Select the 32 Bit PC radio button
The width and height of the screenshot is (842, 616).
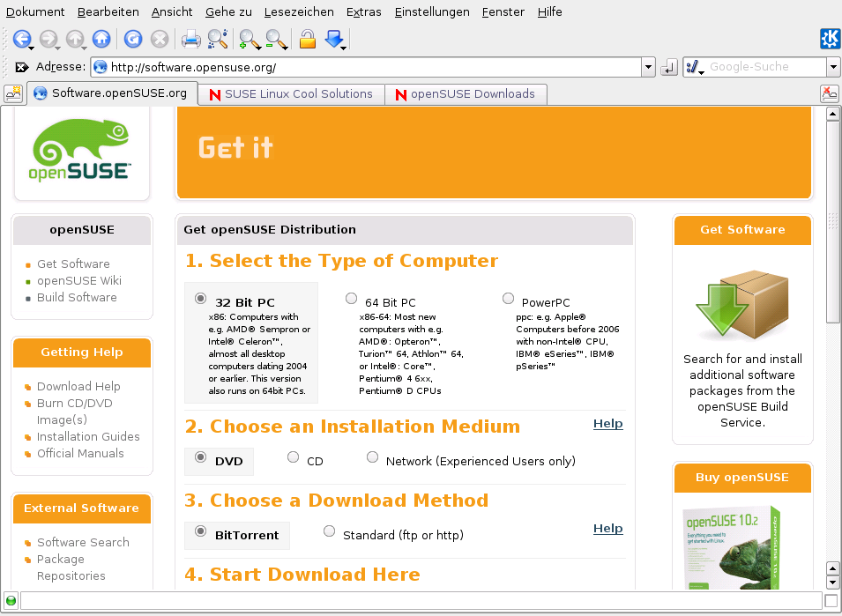[x=200, y=299]
